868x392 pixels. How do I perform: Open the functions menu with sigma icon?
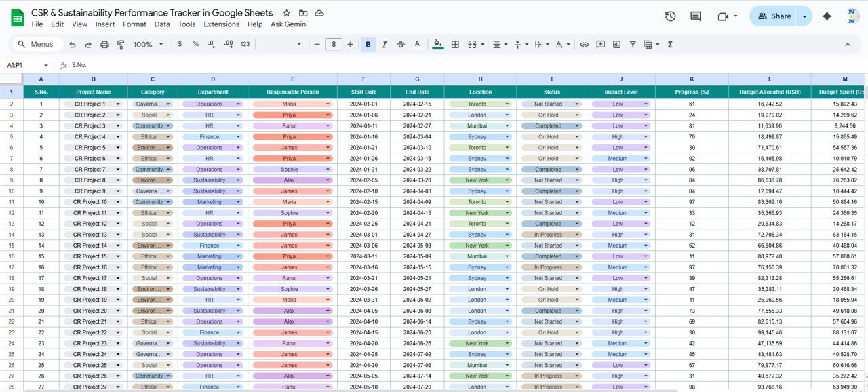point(669,43)
